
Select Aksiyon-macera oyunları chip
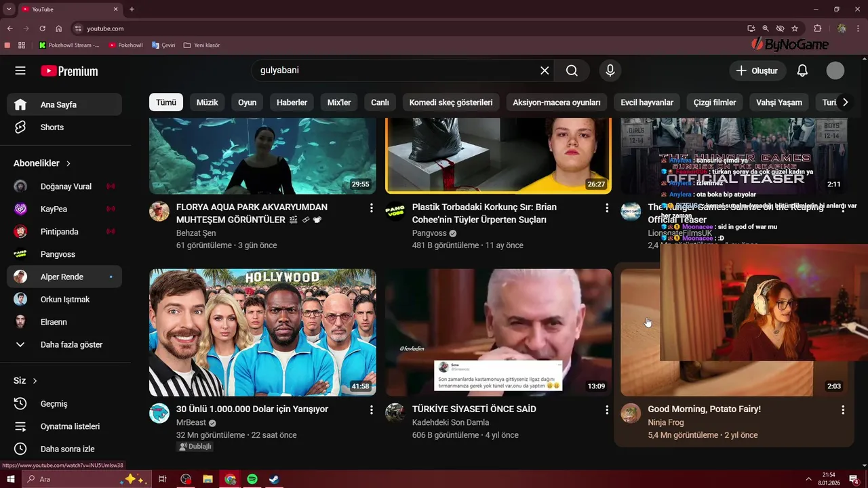click(x=557, y=102)
